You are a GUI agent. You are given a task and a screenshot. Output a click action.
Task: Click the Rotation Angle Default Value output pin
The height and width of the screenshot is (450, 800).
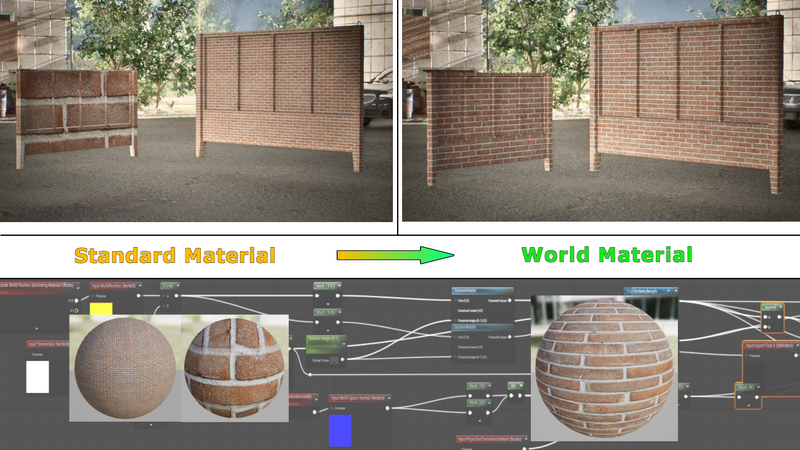343,360
